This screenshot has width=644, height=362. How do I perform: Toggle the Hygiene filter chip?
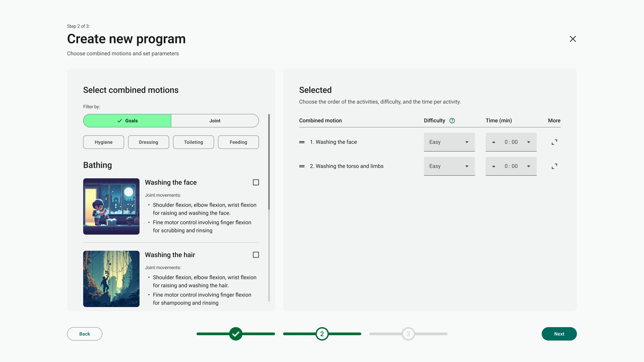(103, 142)
